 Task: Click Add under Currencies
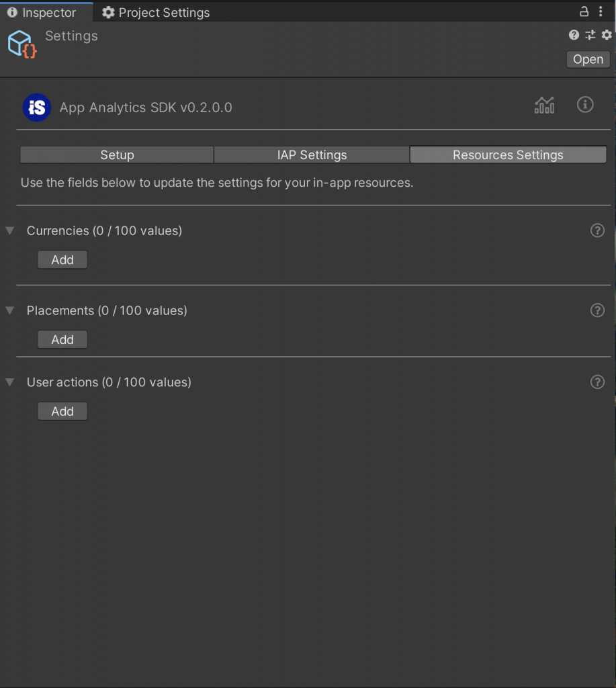click(x=62, y=259)
